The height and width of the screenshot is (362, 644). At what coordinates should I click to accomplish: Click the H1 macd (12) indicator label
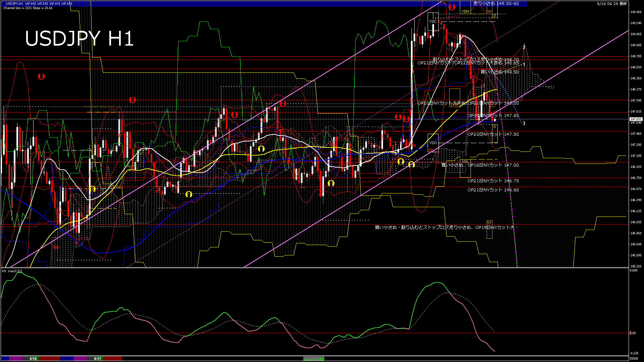(x=12, y=271)
